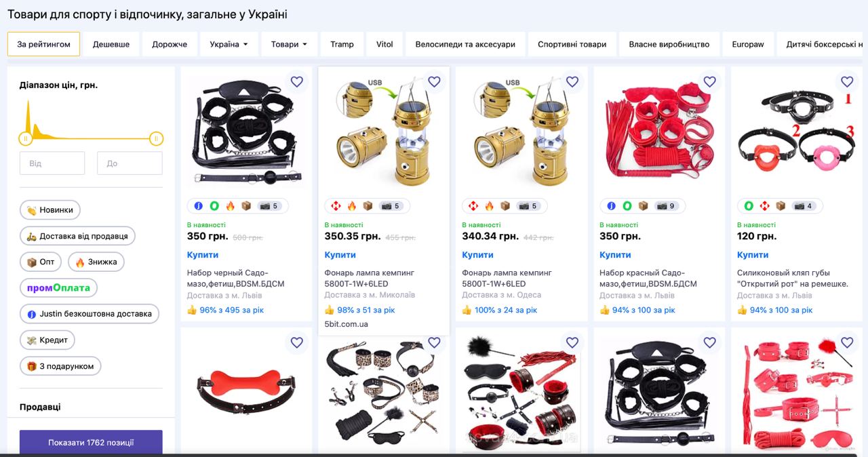Screen dimensions: 868x457
Task: Sort by Дешевше tab
Action: [x=111, y=44]
